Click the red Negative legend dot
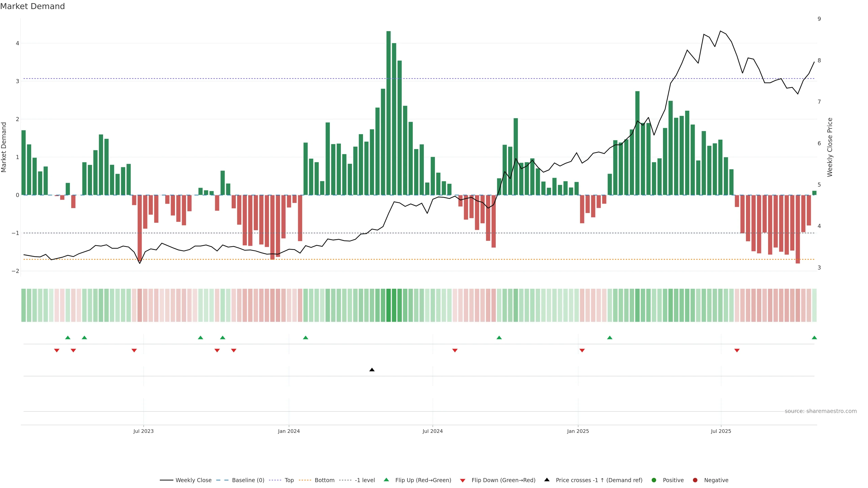This screenshot has height=488, width=868. [695, 480]
